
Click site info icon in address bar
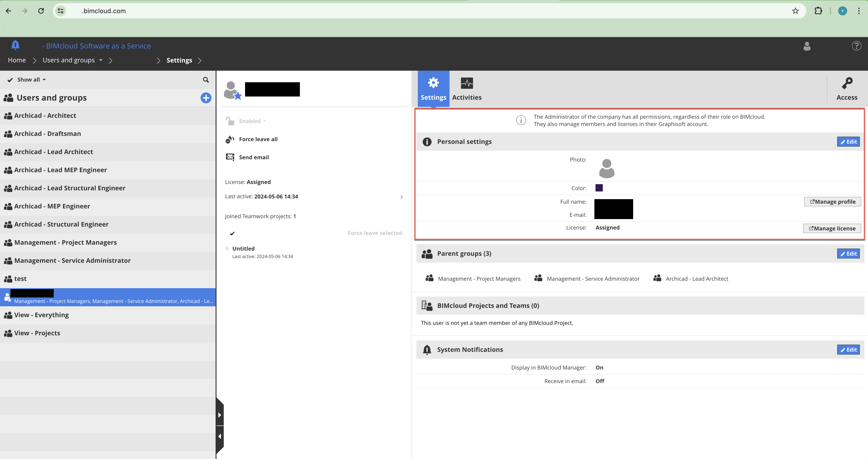point(61,11)
